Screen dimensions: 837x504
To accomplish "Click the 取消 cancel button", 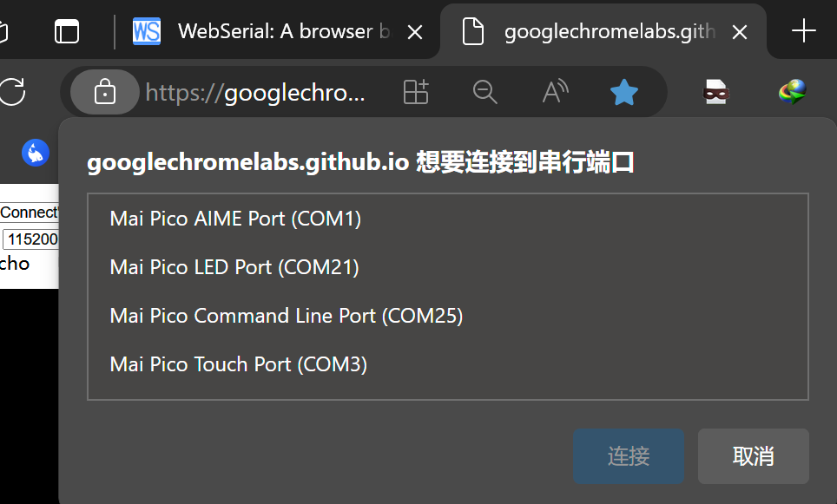I will click(753, 456).
